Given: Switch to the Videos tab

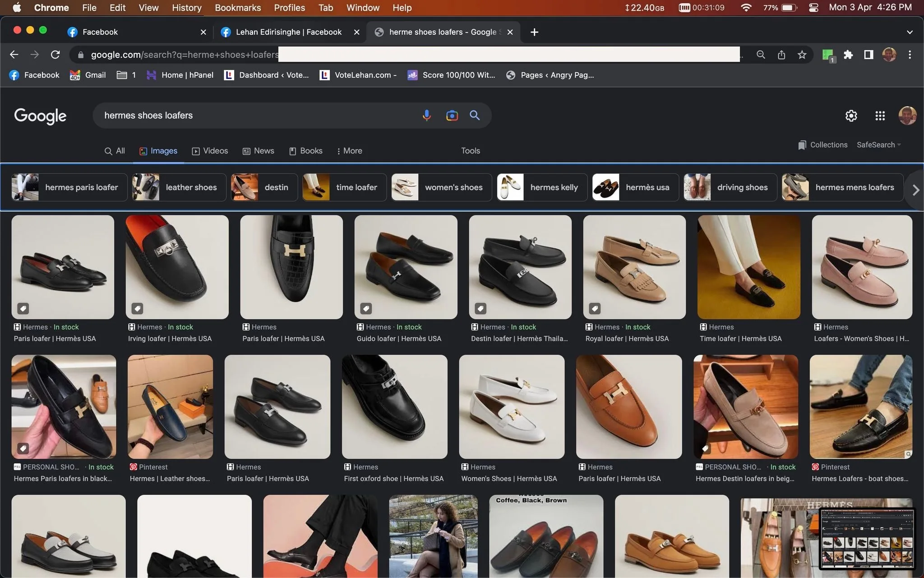Looking at the screenshot, I should (210, 151).
